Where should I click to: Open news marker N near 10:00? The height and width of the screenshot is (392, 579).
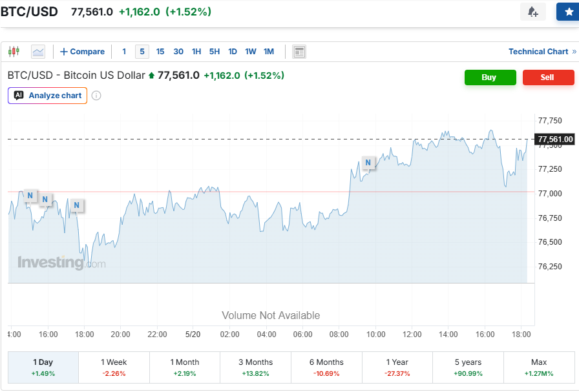368,162
